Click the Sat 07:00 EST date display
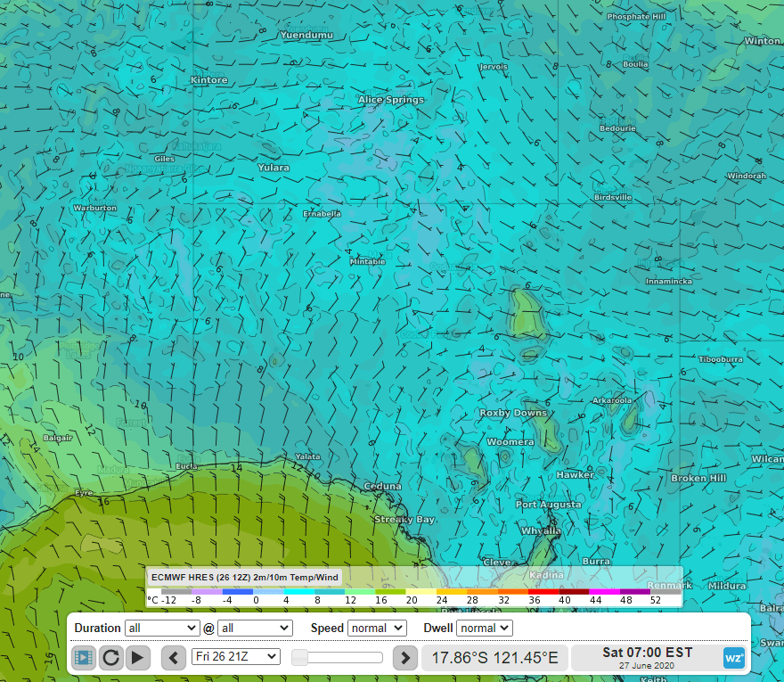This screenshot has width=784, height=682. 646,658
